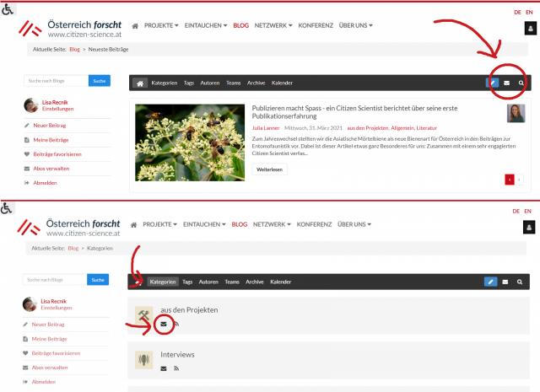Click the magnifier search icon in Neueste Beiträge toolbar
Viewport: 540px width, 392px height.
coord(521,83)
